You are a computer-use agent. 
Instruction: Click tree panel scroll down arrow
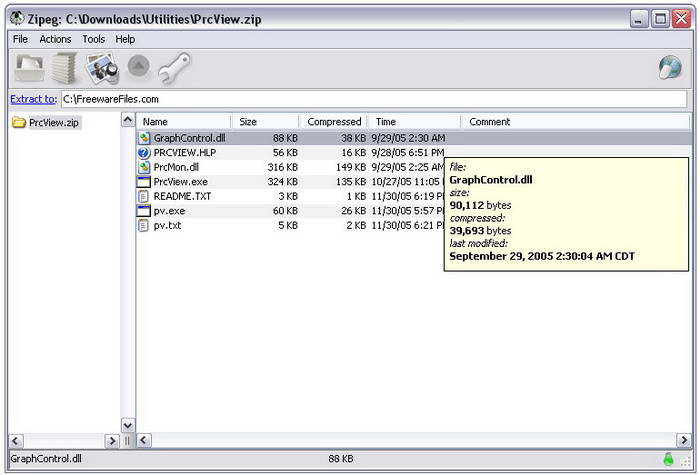(128, 425)
